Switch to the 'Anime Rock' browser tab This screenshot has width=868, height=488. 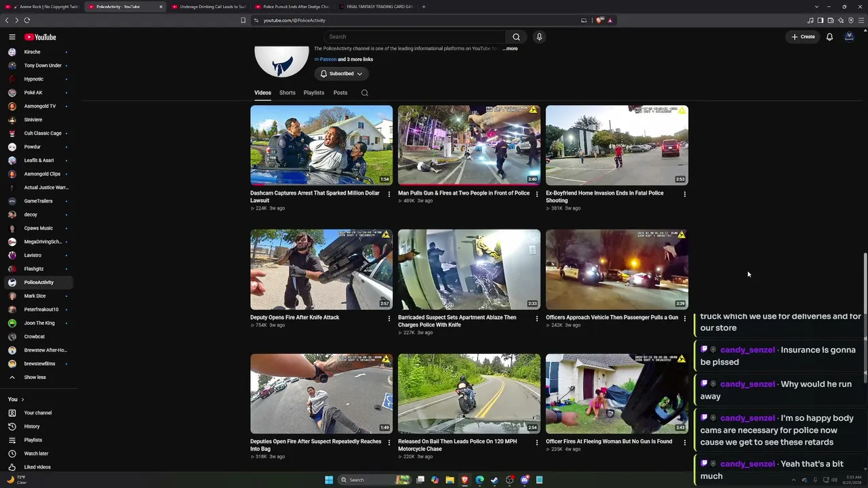point(42,7)
